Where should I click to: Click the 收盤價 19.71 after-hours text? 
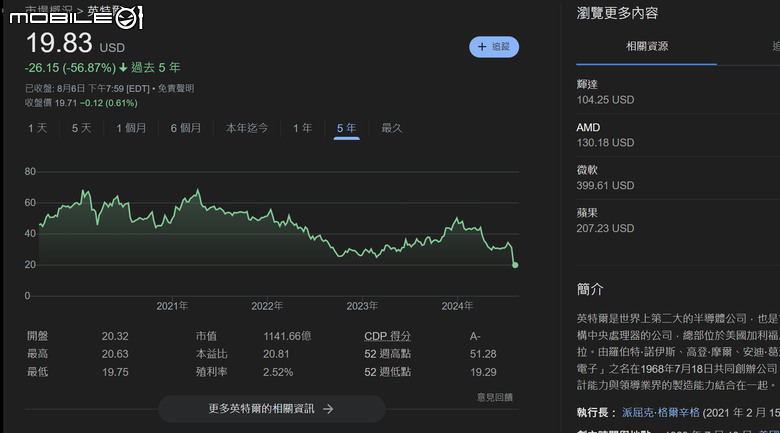tap(51, 103)
